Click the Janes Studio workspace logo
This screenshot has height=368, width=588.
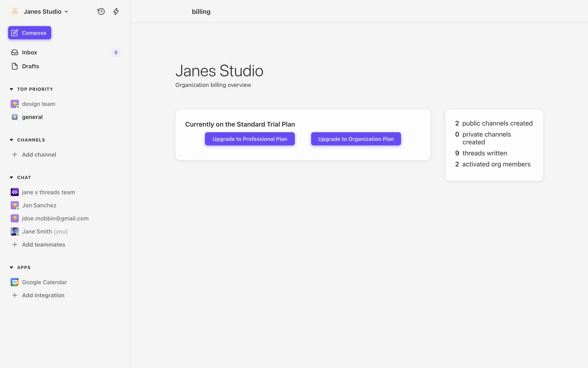click(x=14, y=12)
